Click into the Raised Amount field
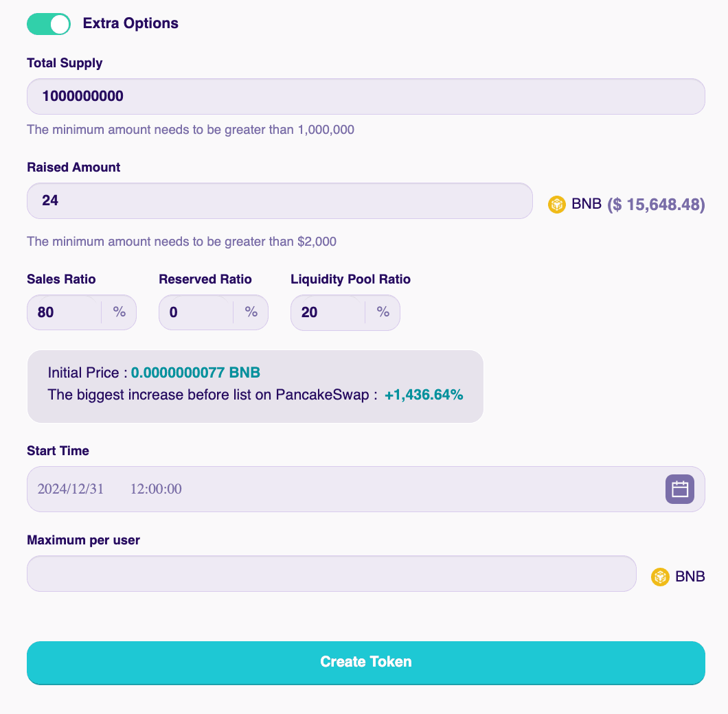The width and height of the screenshot is (728, 714). (x=280, y=200)
